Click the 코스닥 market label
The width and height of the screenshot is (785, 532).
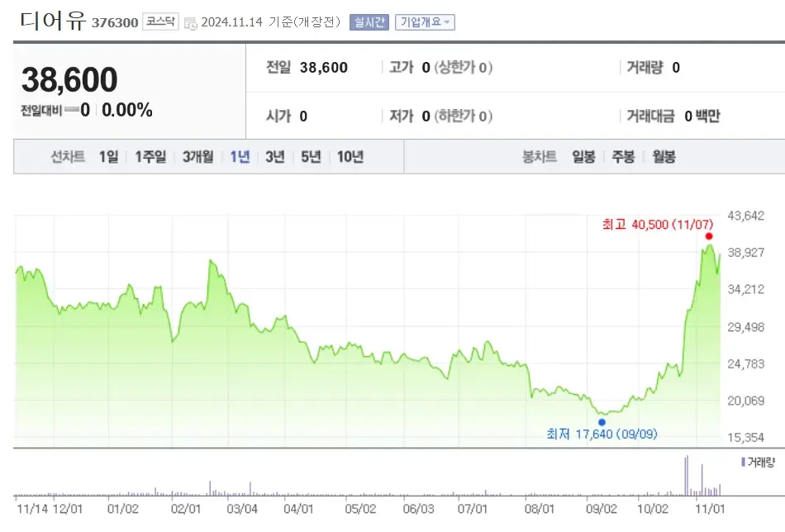pyautogui.click(x=162, y=21)
